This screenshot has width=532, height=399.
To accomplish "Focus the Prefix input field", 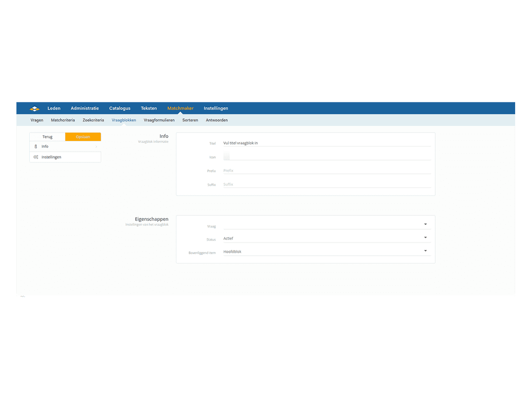I will tap(326, 171).
